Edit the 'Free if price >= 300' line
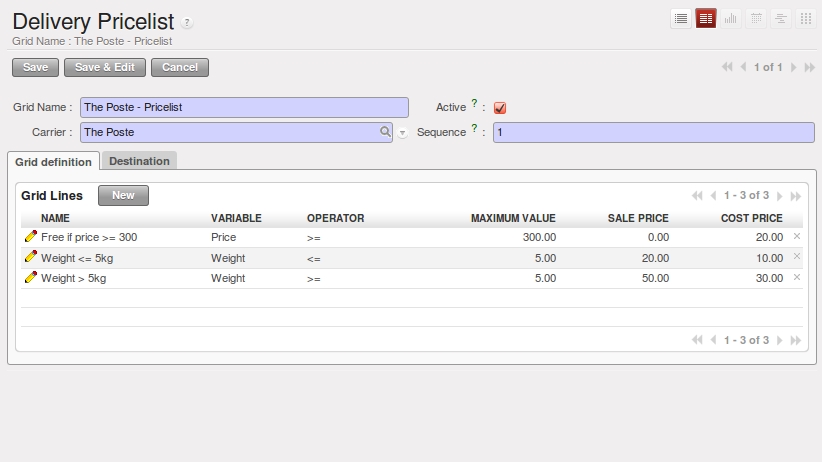This screenshot has width=822, height=462. [x=30, y=237]
